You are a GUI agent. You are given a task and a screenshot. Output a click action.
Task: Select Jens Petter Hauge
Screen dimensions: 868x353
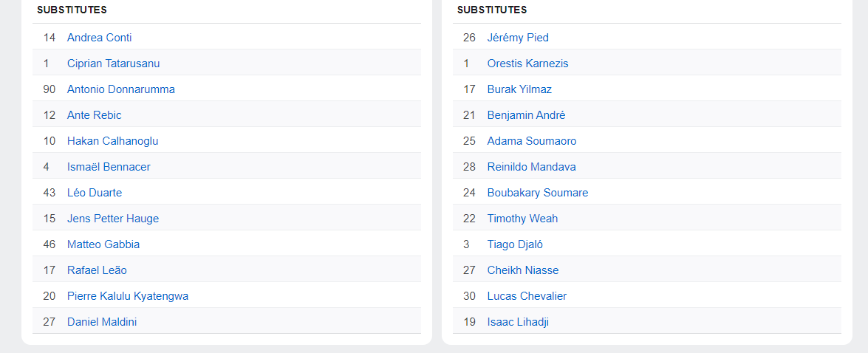(113, 219)
